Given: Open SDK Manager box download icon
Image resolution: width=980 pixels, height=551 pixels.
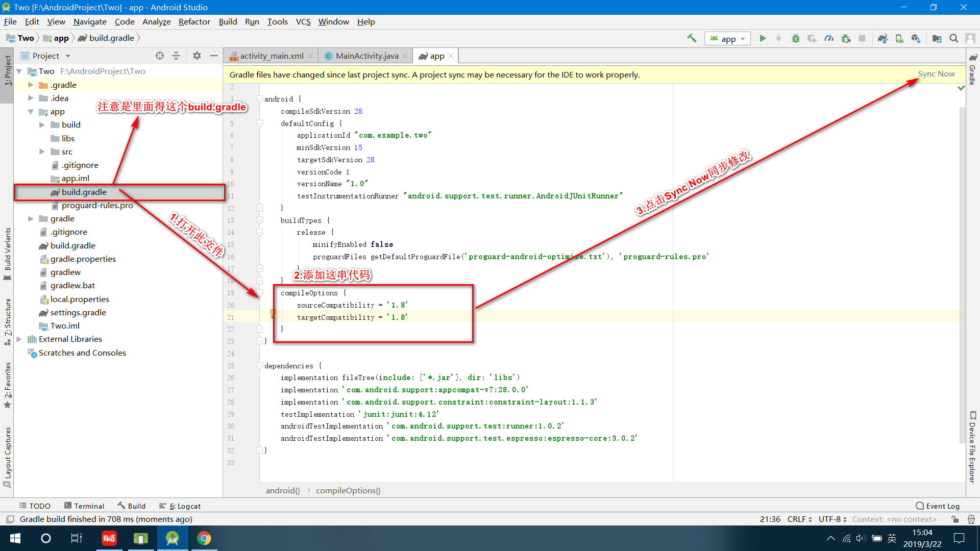Looking at the screenshot, I should [x=916, y=38].
